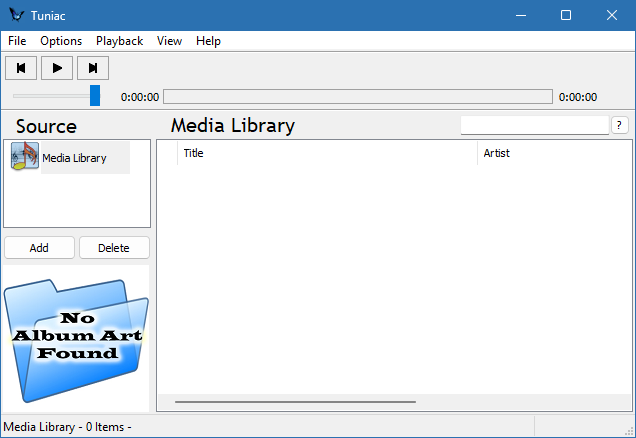Click the library search input field
Image resolution: width=636 pixels, height=438 pixels.
point(534,125)
